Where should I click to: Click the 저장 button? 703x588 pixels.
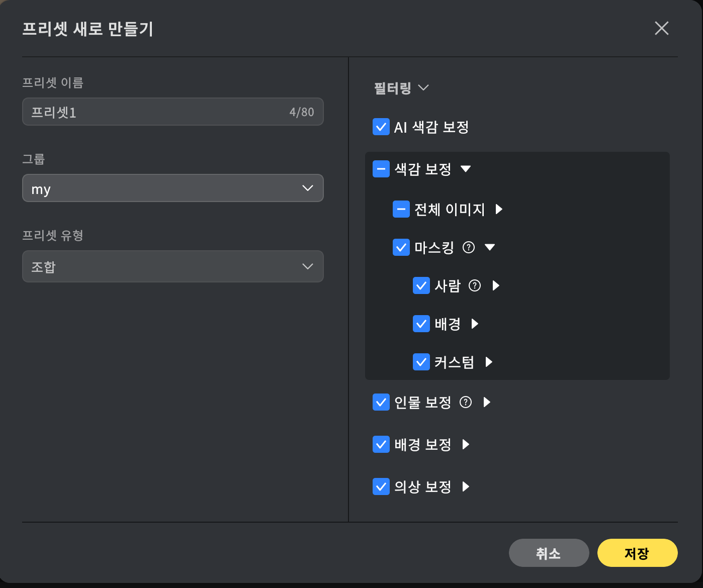(637, 553)
